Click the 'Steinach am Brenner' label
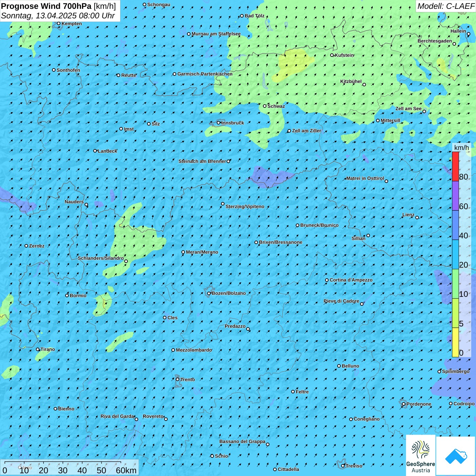This screenshot has height=476, width=476. (202, 161)
